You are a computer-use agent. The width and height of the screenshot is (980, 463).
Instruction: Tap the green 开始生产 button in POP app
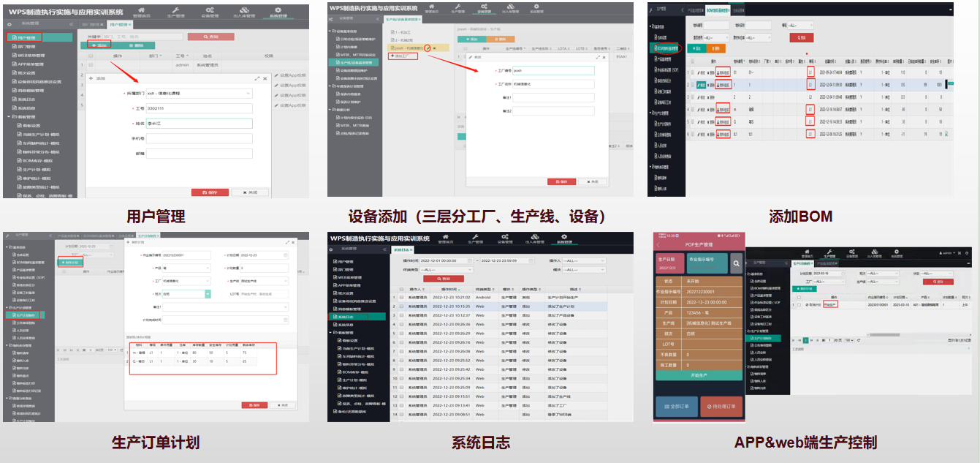click(x=698, y=374)
